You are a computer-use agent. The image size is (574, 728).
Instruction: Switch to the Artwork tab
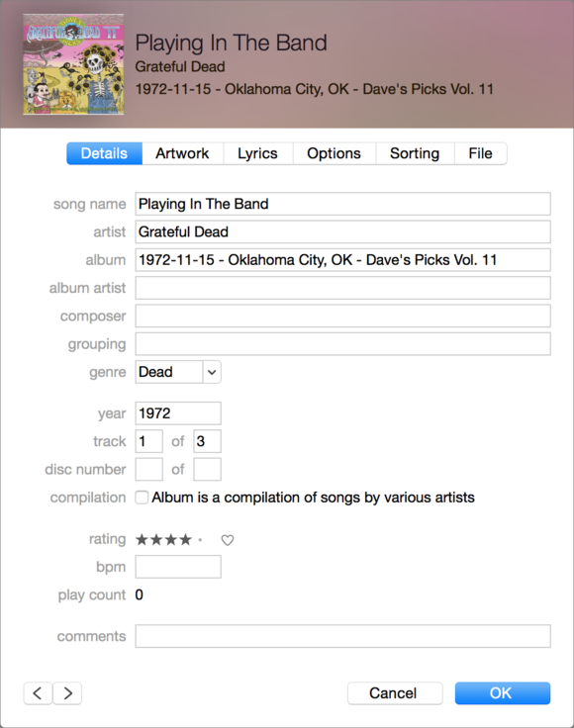tap(182, 153)
